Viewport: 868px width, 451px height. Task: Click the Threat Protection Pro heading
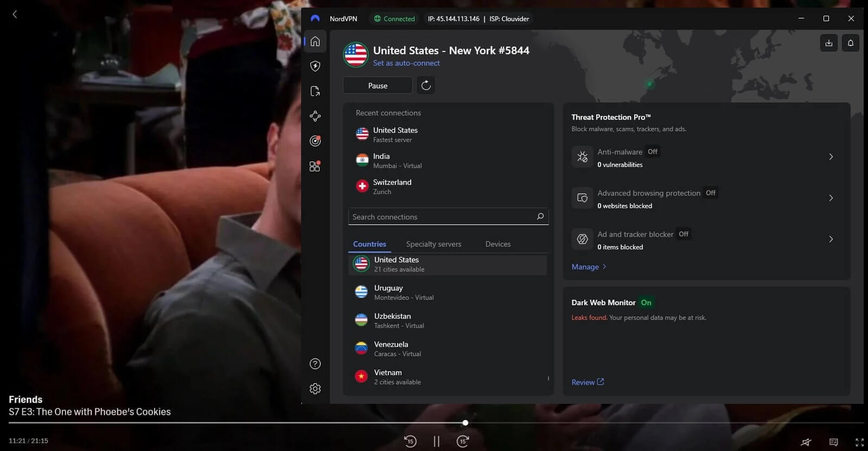[x=611, y=117]
